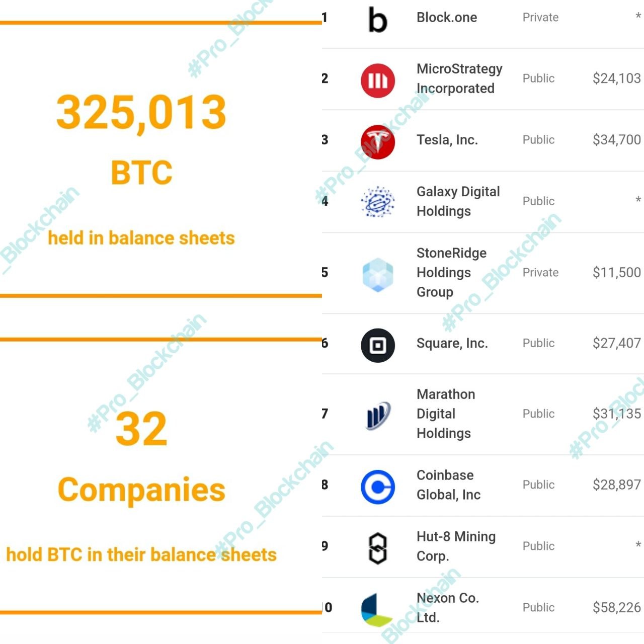Click Nexon's $58,226 price value
This screenshot has width=644, height=644.
click(616, 607)
